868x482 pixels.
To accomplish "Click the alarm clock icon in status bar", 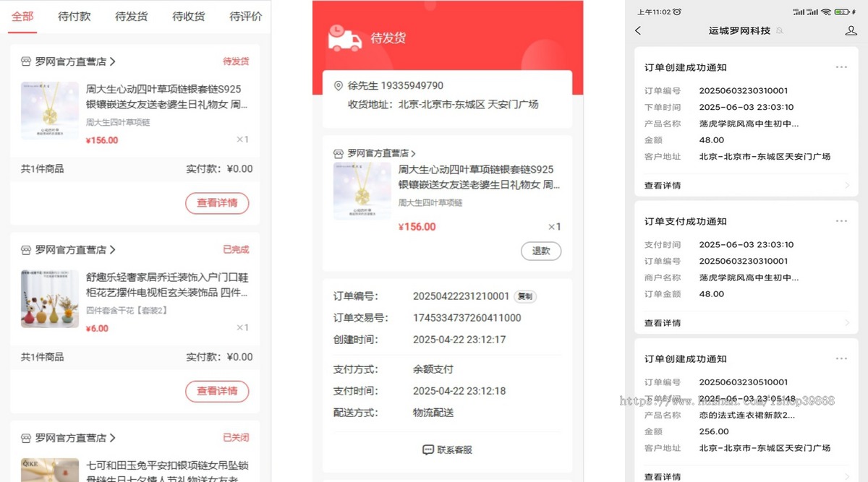I will (x=677, y=12).
